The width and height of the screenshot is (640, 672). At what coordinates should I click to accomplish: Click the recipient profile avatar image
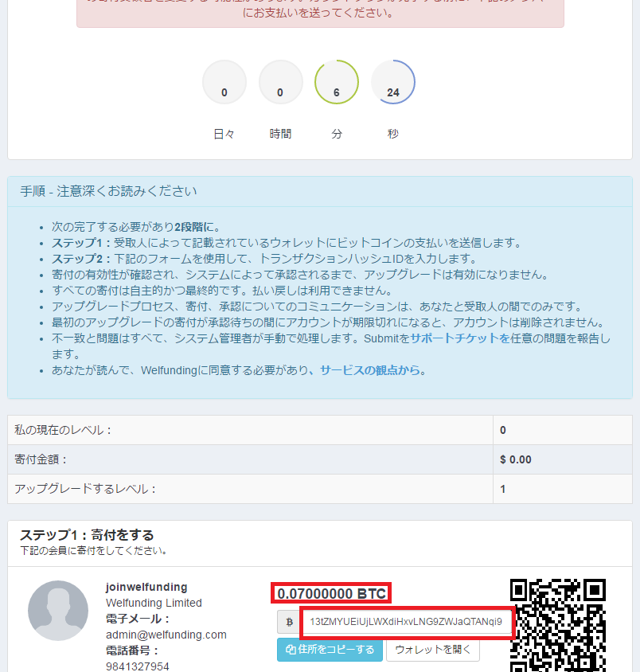click(58, 610)
